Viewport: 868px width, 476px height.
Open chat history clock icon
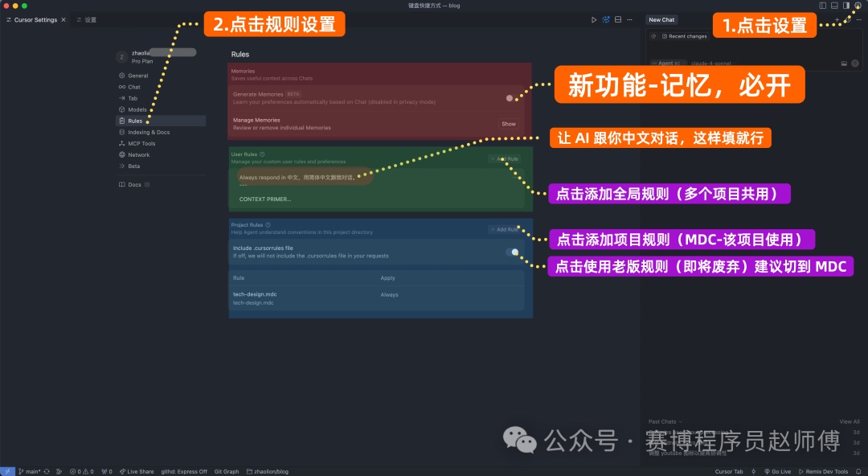(x=848, y=20)
